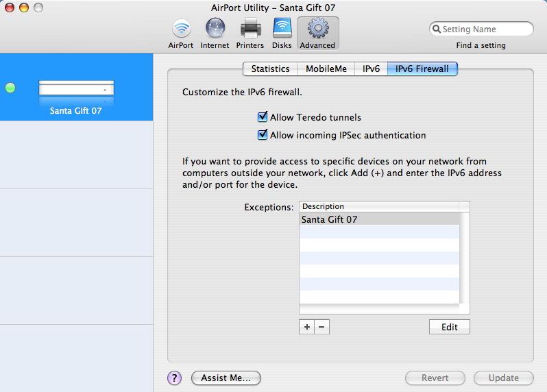Click the Edit exception button
The width and height of the screenshot is (547, 392).
point(450,327)
